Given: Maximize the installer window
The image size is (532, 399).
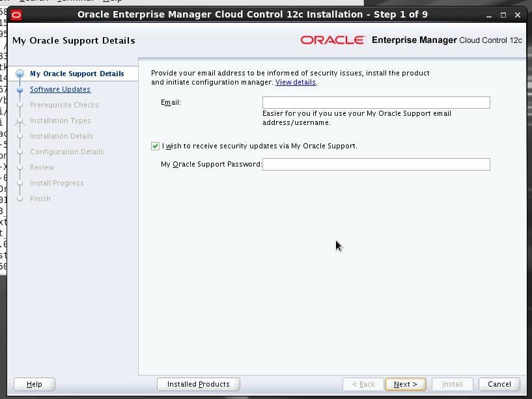Looking at the screenshot, I should click(x=503, y=15).
